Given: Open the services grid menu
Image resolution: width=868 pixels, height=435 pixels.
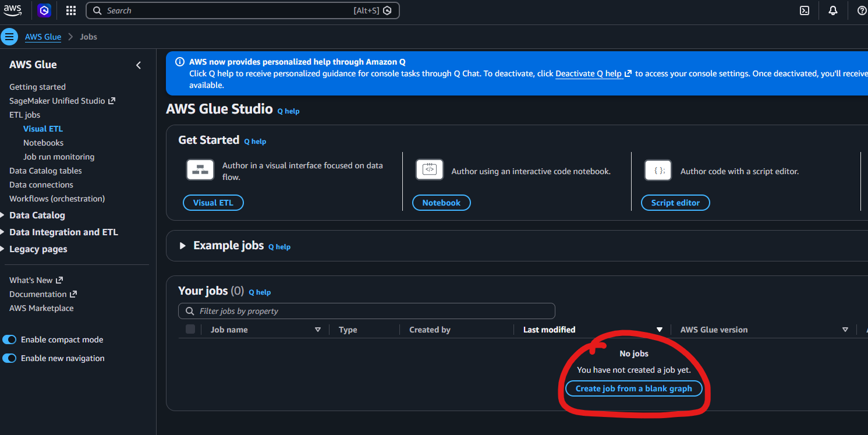Looking at the screenshot, I should 71,10.
